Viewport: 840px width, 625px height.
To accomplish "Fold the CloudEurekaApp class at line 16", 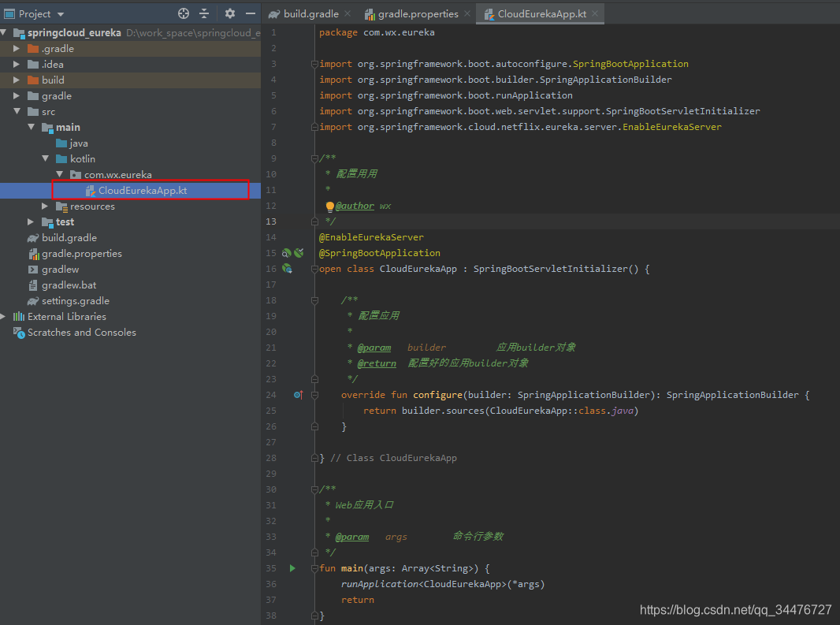I will [314, 269].
